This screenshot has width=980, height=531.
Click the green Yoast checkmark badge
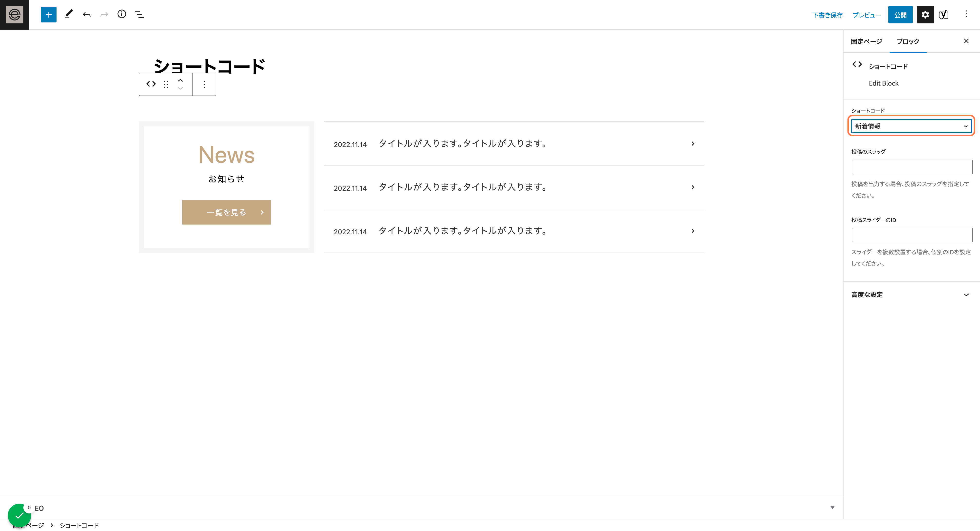[19, 515]
